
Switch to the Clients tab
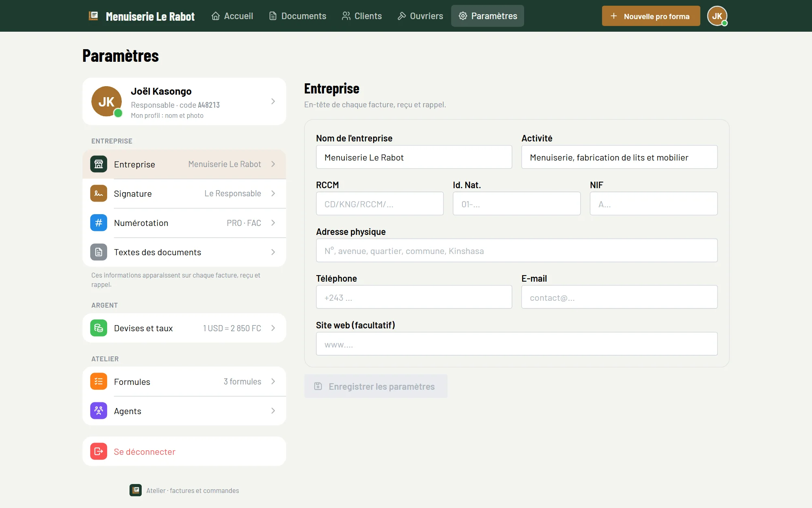click(362, 16)
